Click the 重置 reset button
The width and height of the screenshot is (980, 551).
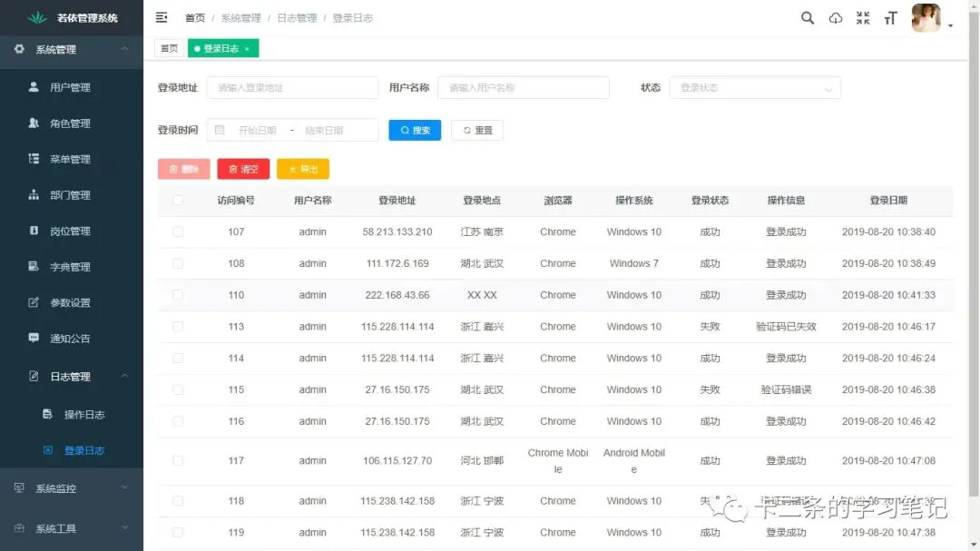pyautogui.click(x=477, y=130)
